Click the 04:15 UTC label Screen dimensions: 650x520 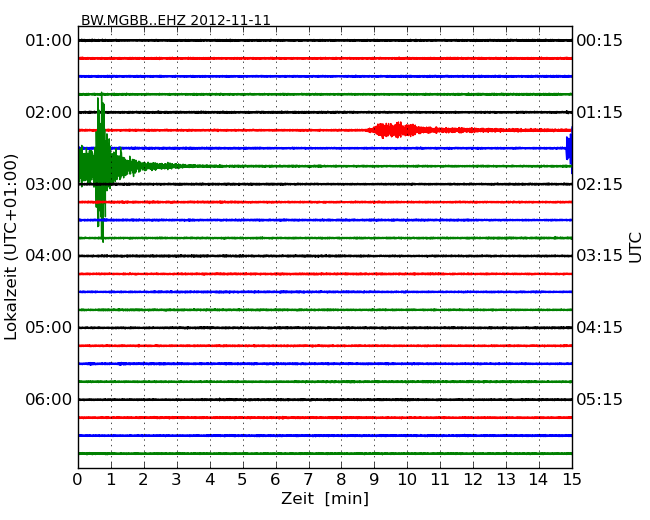point(599,328)
